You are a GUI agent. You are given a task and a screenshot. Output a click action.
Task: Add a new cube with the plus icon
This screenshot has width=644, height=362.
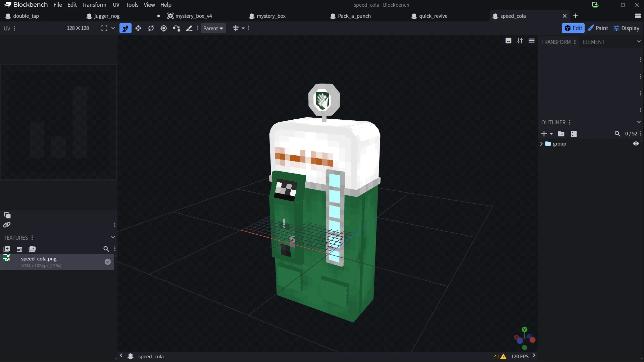coord(544,134)
